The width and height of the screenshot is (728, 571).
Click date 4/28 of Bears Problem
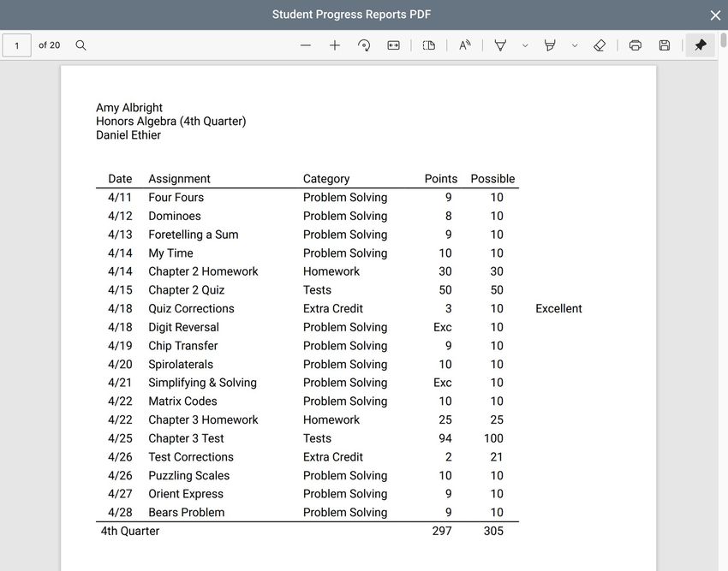point(120,513)
